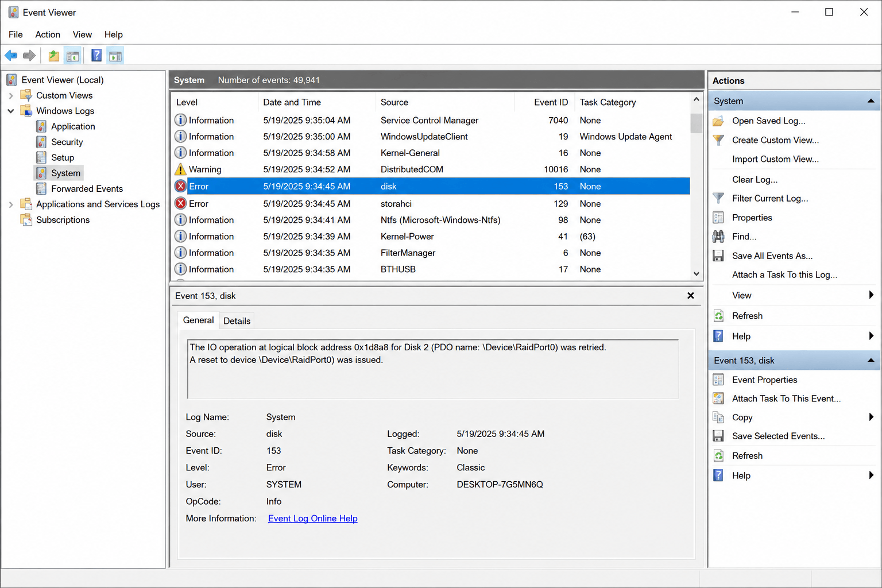
Task: Click the Open Saved Log folder icon
Action: pos(718,121)
